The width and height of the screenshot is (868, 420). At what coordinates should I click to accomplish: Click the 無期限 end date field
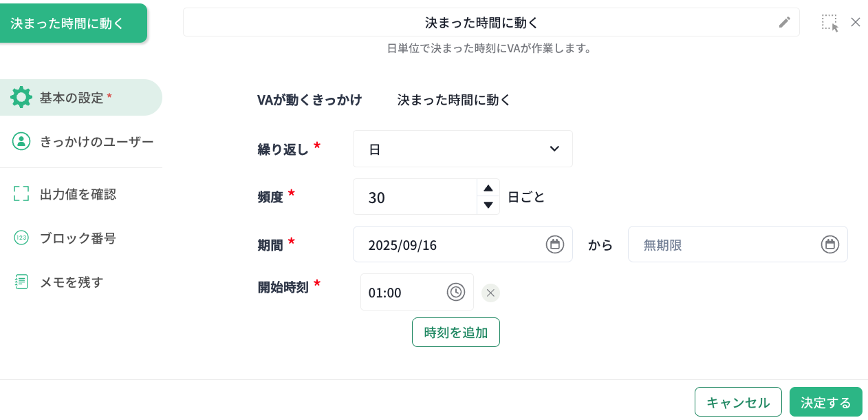pyautogui.click(x=738, y=244)
